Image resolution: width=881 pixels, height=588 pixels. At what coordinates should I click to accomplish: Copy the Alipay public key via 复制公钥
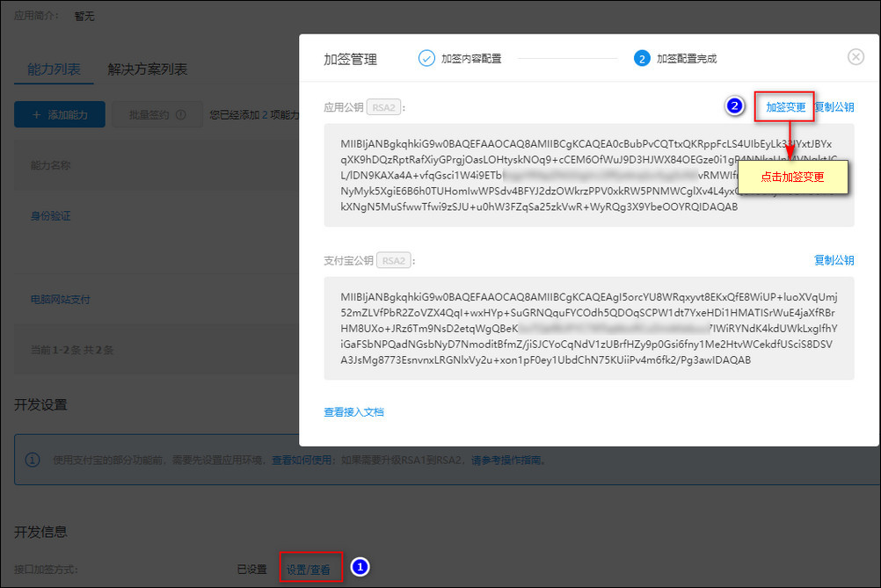tap(834, 259)
